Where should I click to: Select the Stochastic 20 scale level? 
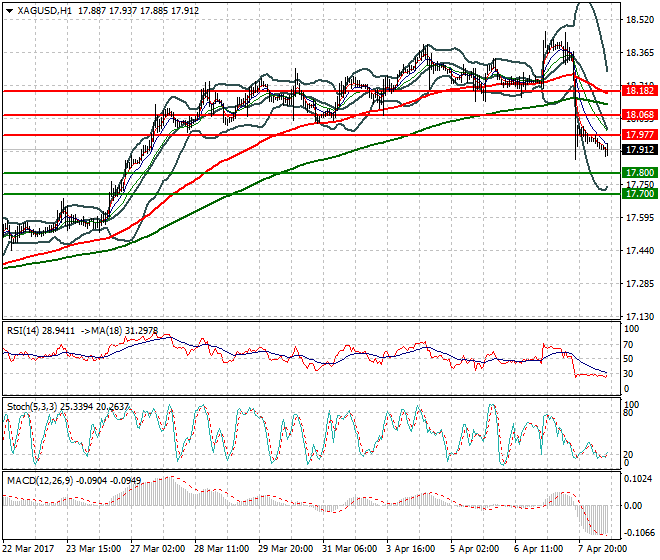pos(628,455)
